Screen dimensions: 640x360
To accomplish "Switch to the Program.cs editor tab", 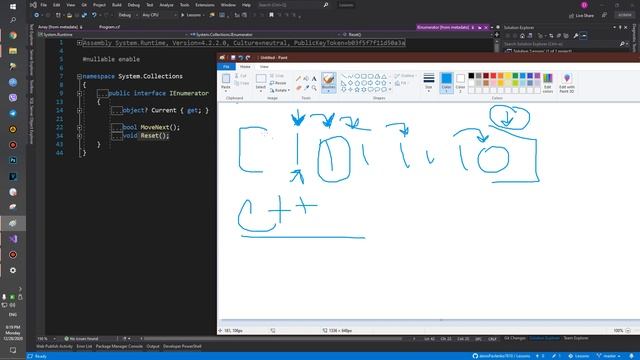I will [x=109, y=27].
